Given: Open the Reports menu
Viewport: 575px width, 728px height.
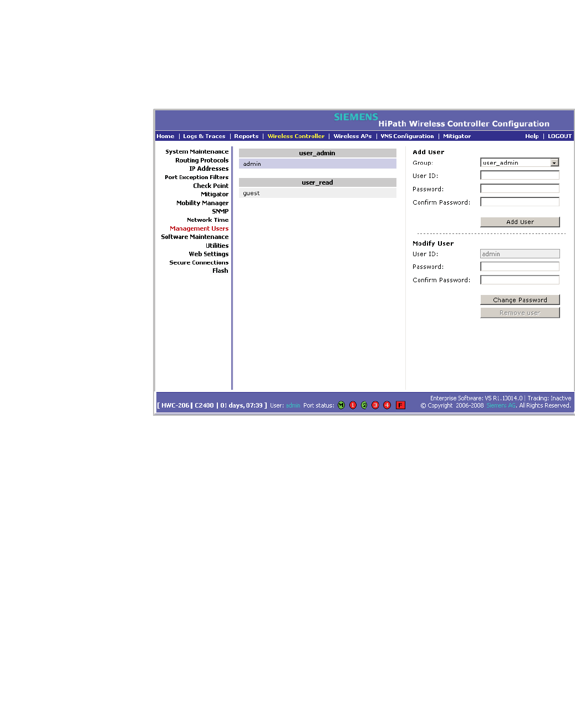Looking at the screenshot, I should 246,136.
